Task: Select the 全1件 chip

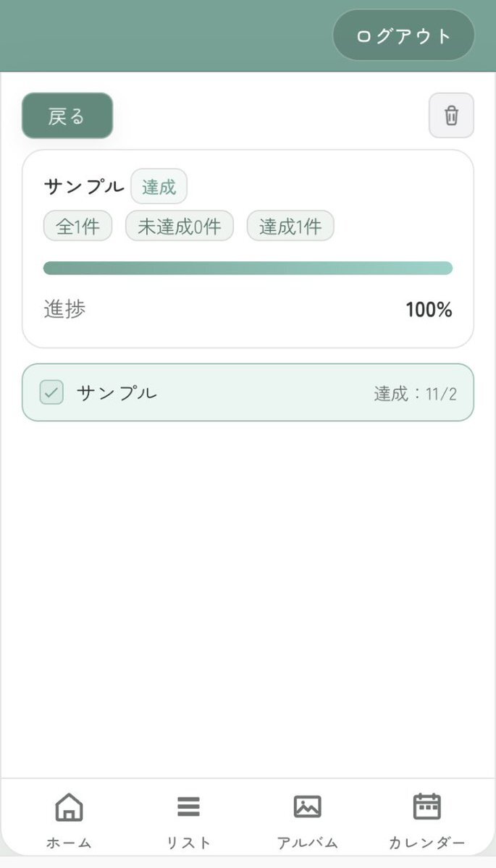Action: coord(78,226)
